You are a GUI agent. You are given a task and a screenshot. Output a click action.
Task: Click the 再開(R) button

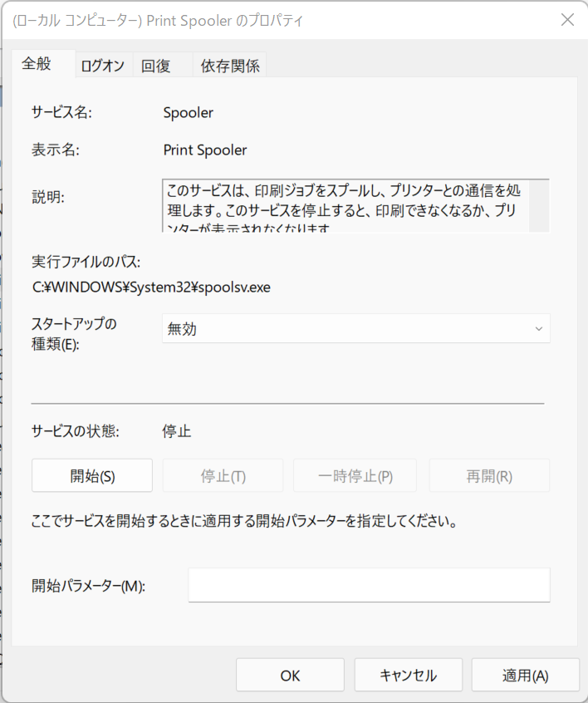(x=489, y=475)
